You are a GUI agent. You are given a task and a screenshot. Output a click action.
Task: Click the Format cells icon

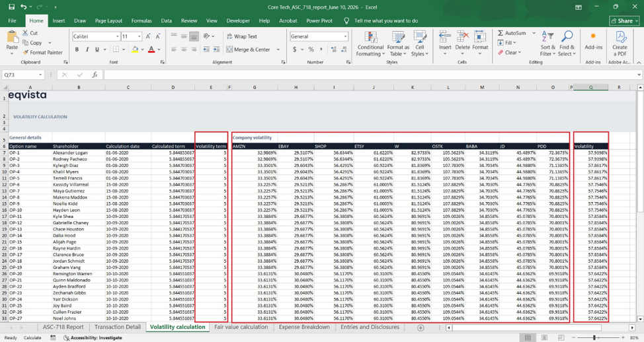pos(480,37)
